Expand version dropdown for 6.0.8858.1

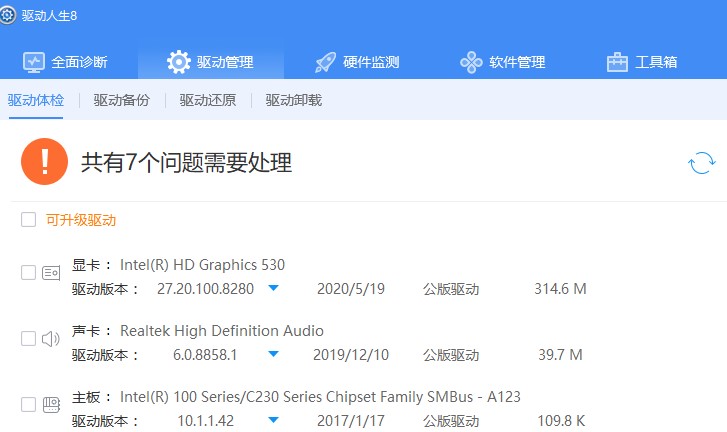coord(274,354)
